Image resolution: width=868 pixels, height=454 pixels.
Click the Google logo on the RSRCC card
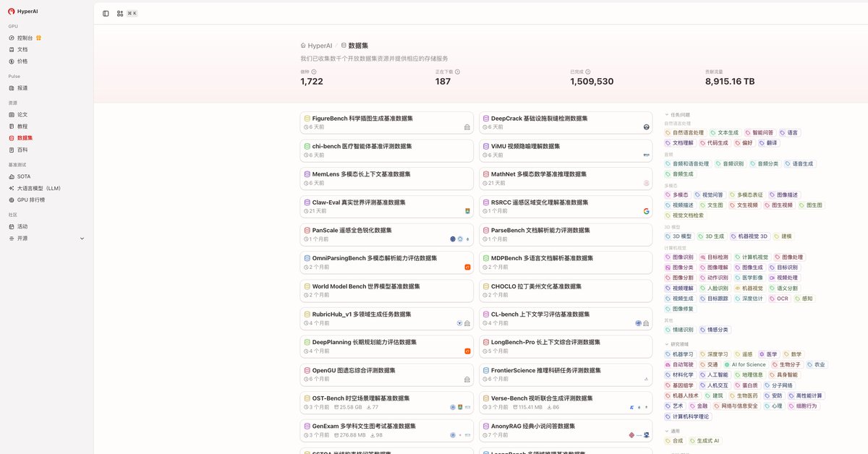[x=646, y=211]
